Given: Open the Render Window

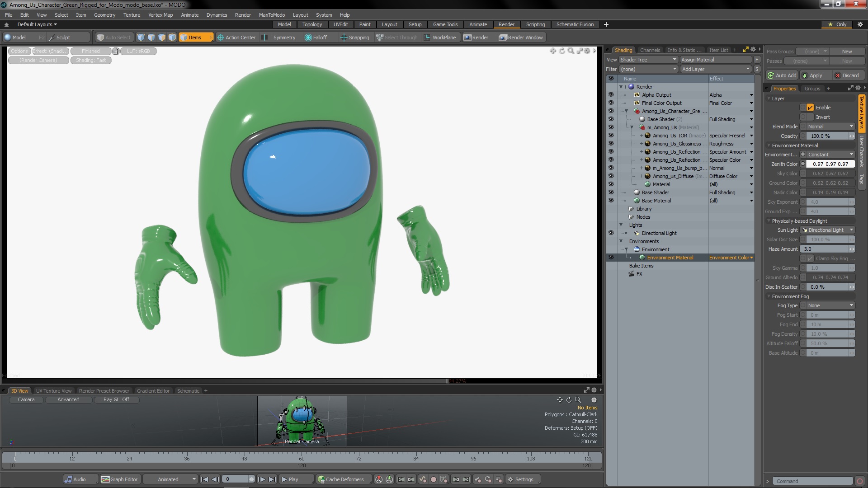Looking at the screenshot, I should click(x=521, y=38).
